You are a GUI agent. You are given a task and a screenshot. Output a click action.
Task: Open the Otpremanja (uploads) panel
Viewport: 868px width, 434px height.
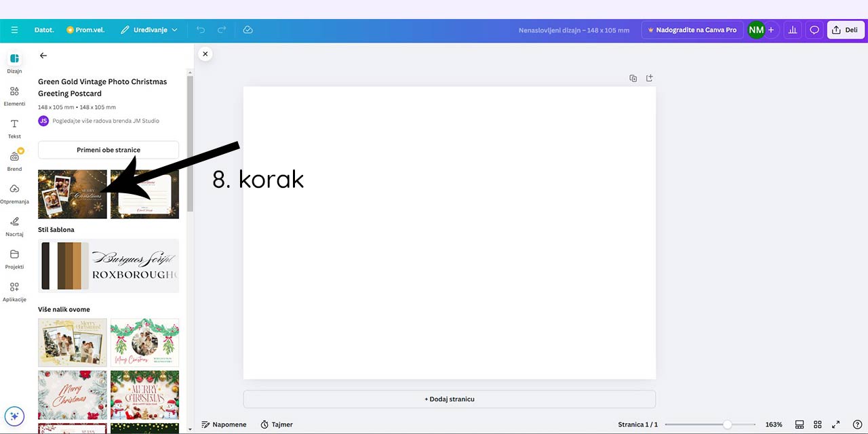point(14,193)
